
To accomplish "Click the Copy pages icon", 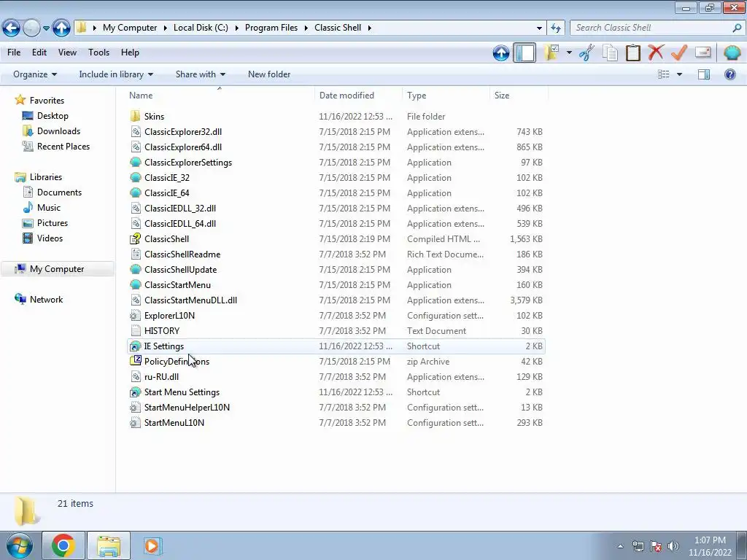I will 610,52.
